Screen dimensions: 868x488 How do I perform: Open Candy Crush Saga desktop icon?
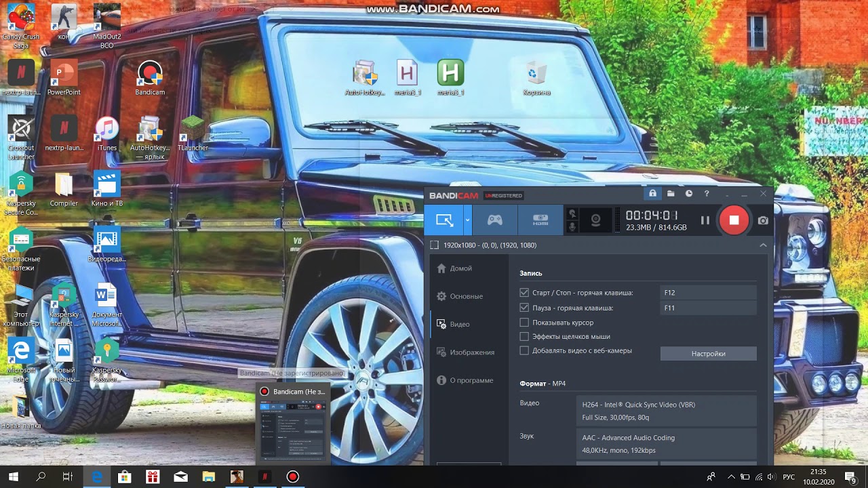21,26
